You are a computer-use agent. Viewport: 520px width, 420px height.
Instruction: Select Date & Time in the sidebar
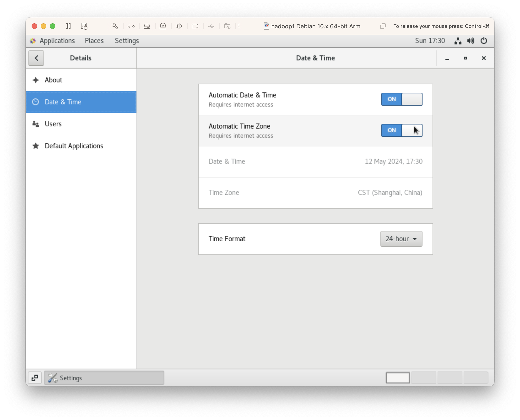81,102
